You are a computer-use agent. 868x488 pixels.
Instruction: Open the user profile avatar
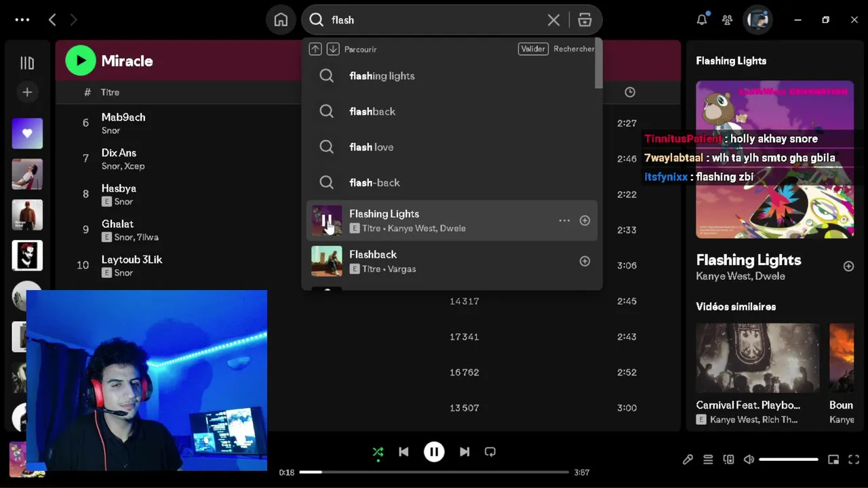[x=757, y=20]
